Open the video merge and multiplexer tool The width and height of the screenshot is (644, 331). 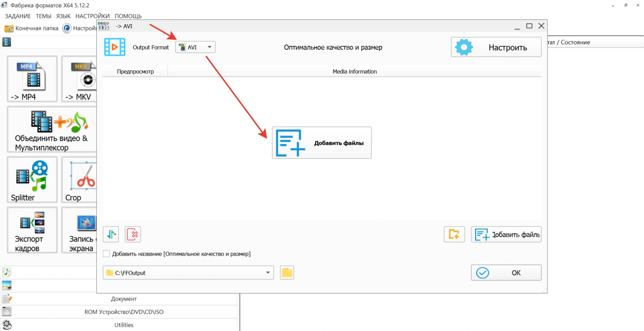[x=51, y=129]
